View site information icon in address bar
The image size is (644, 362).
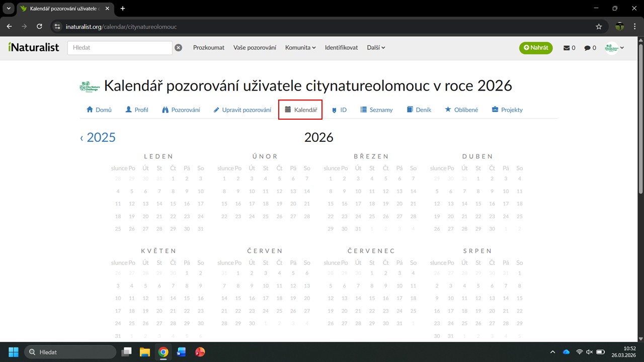(57, 27)
